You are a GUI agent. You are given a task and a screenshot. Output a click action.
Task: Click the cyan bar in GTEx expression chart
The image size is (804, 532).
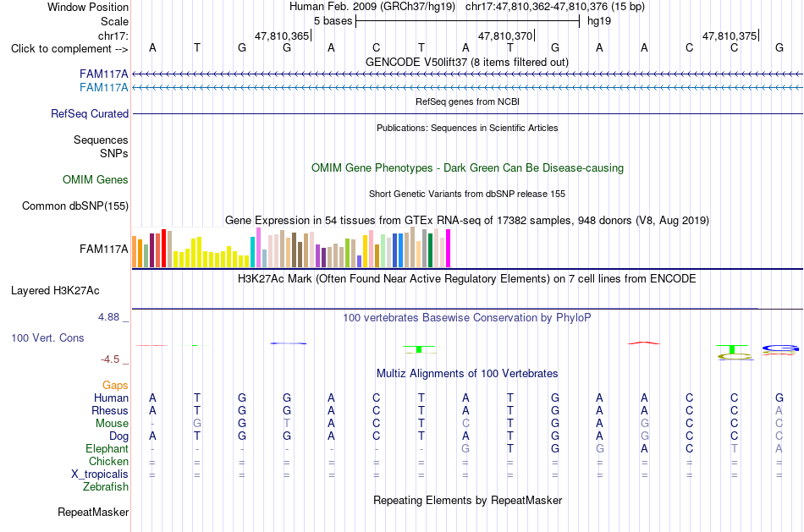click(252, 252)
